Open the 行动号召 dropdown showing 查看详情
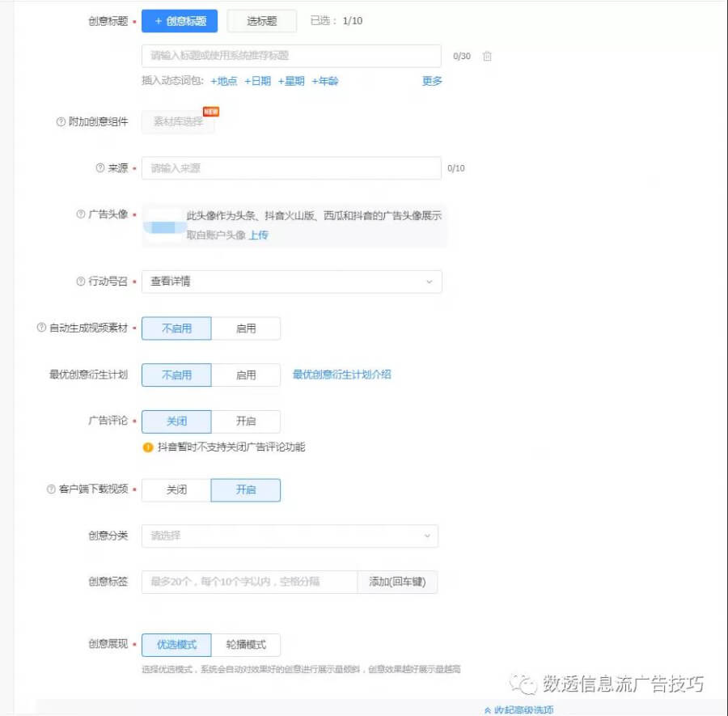The height and width of the screenshot is (716, 728). pyautogui.click(x=291, y=282)
